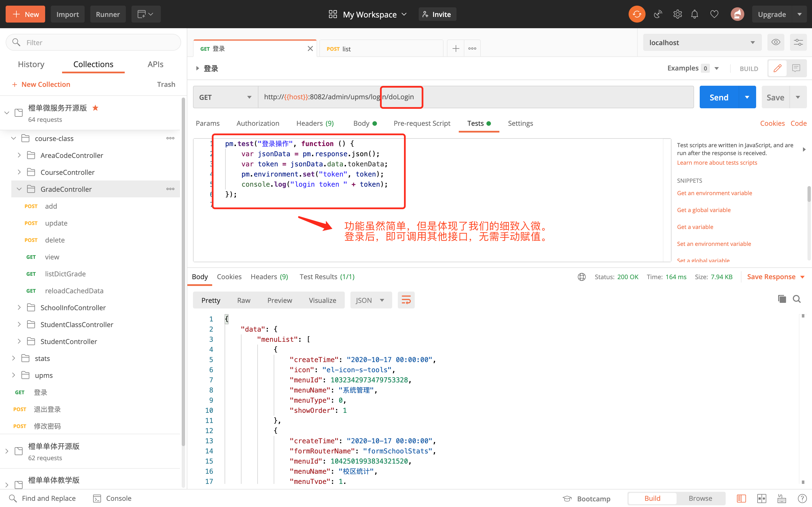Open the comments mode icon
Image resolution: width=812 pixels, height=507 pixels.
pyautogui.click(x=796, y=69)
